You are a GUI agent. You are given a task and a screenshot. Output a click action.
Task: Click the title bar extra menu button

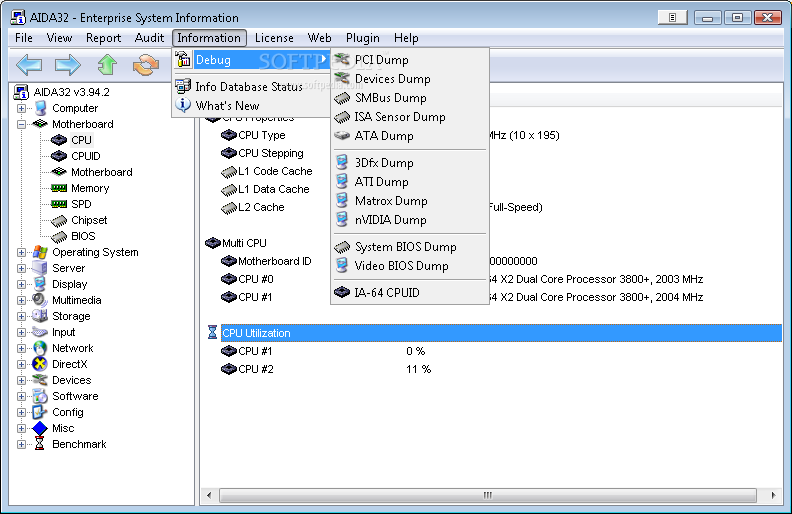click(x=672, y=18)
